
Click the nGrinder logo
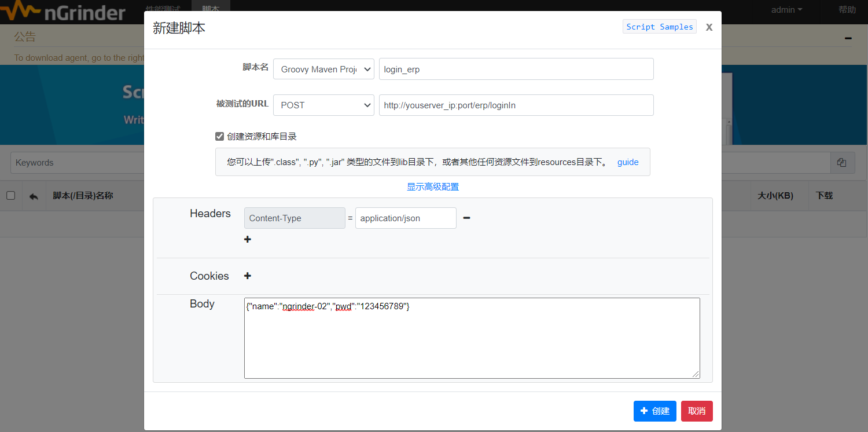tap(64, 12)
